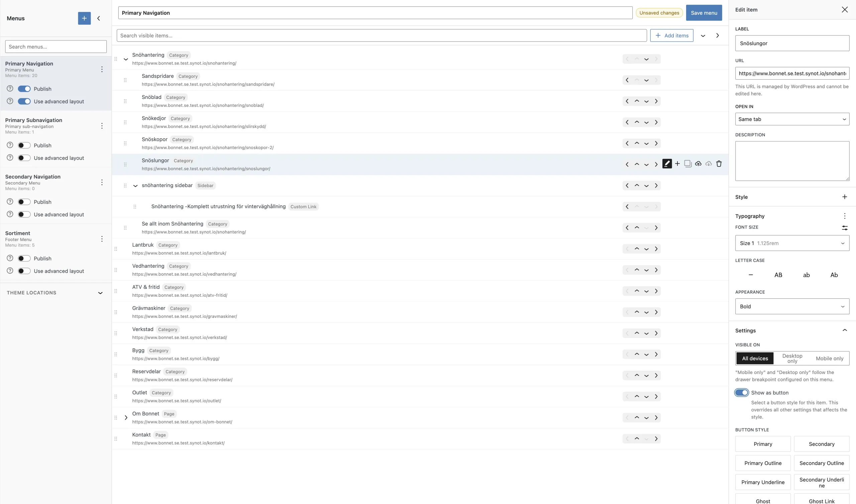Add a Style setting with the plus icon
Viewport: 856px width, 504px height.
pos(845,197)
